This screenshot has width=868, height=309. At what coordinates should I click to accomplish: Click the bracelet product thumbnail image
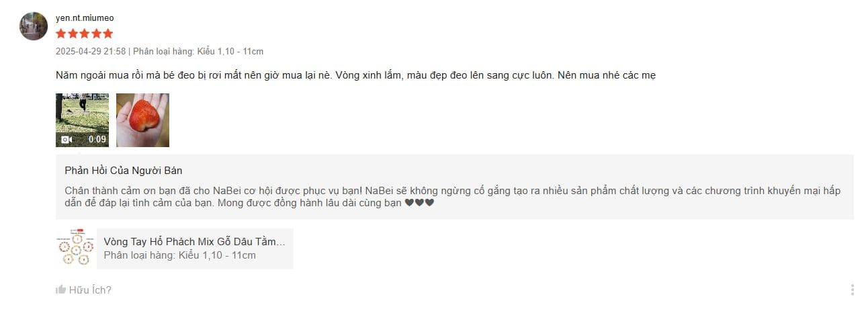tap(75, 249)
